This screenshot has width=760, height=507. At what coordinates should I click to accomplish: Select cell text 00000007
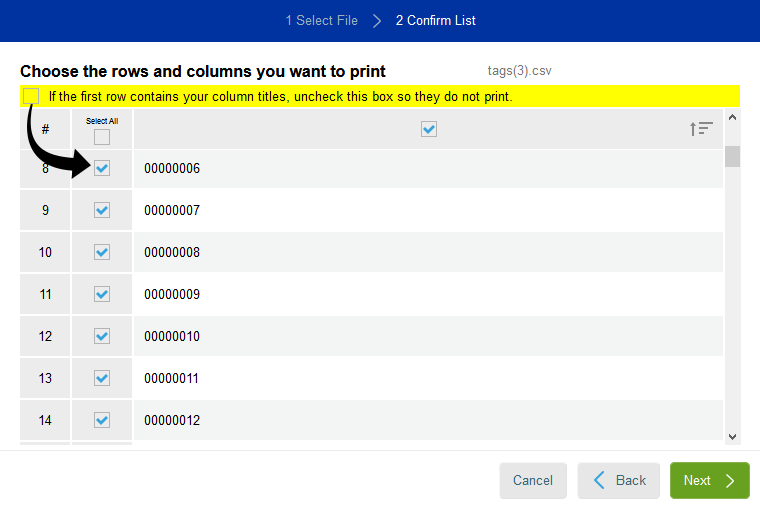172,210
